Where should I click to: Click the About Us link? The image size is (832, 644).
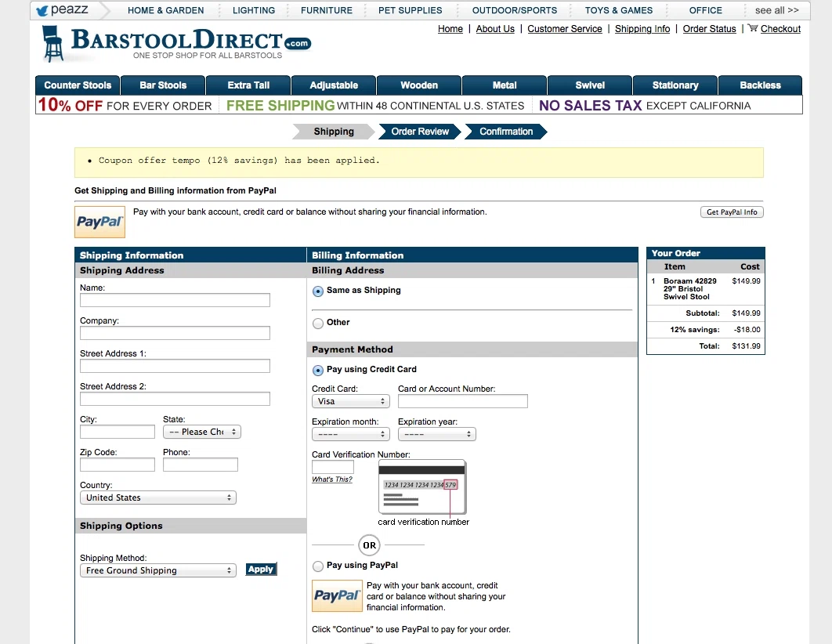[495, 29]
